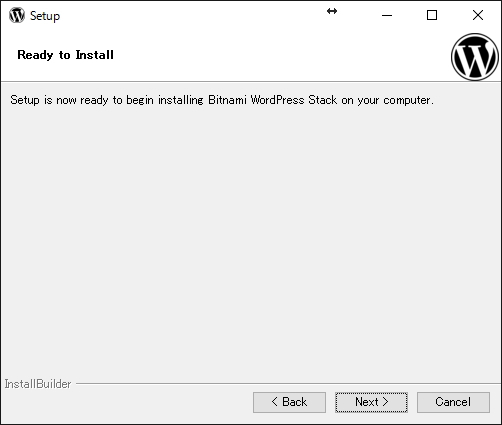Click the empty gray content area
Viewport: 502px width, 425px height.
pyautogui.click(x=251, y=240)
